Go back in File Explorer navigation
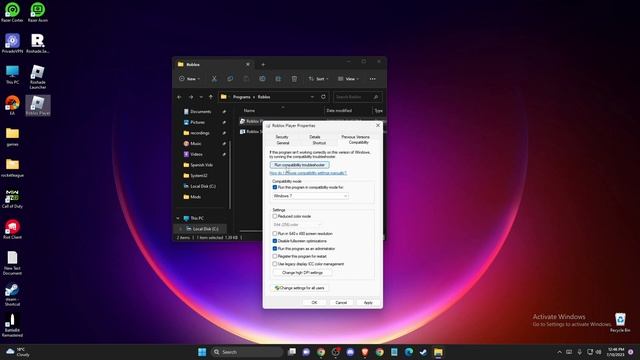640x360 pixels. tap(180, 97)
